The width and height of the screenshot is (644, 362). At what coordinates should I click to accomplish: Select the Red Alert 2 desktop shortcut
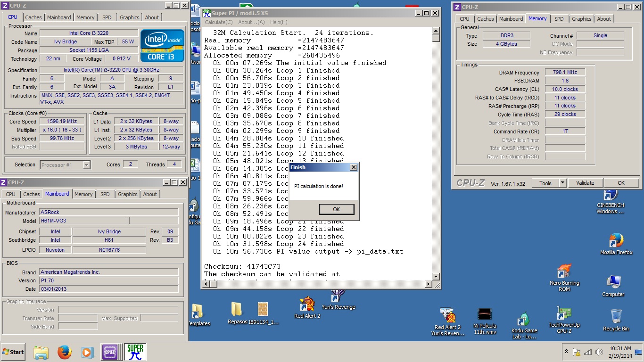307,308
